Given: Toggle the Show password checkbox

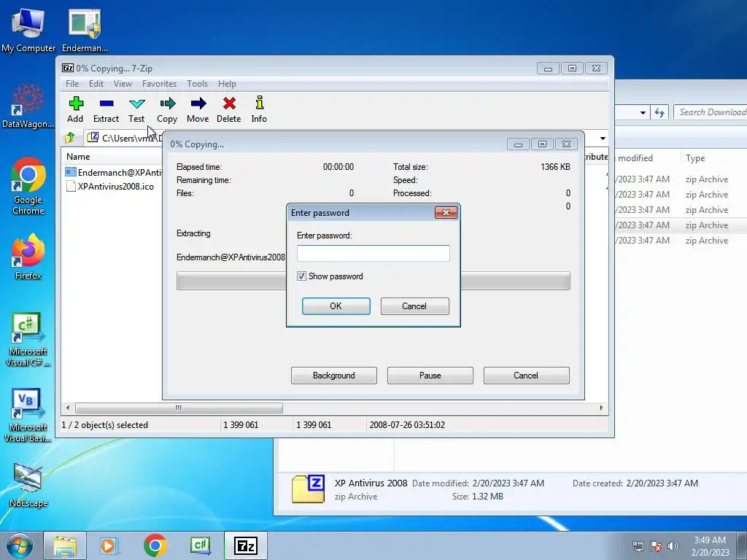Looking at the screenshot, I should (x=301, y=276).
